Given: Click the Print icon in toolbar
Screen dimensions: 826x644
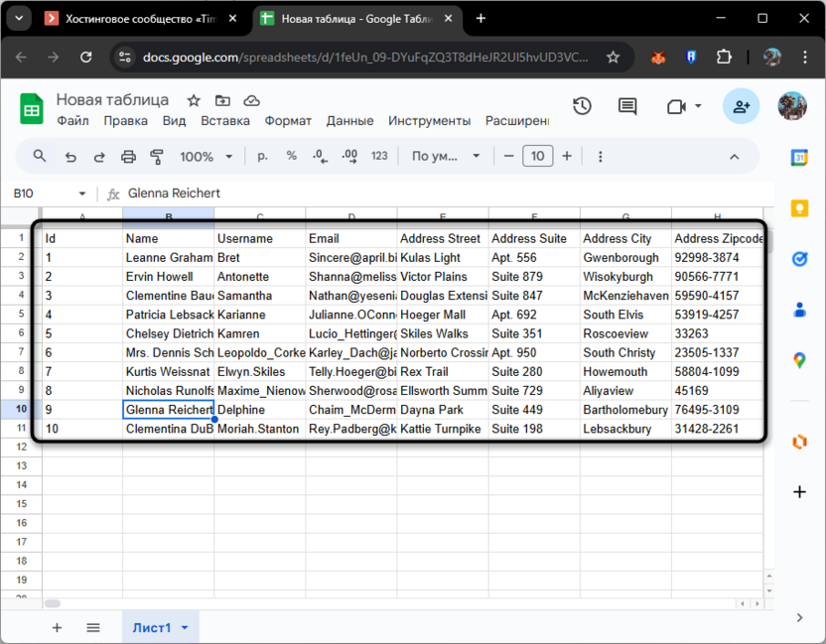Looking at the screenshot, I should pos(128,157).
